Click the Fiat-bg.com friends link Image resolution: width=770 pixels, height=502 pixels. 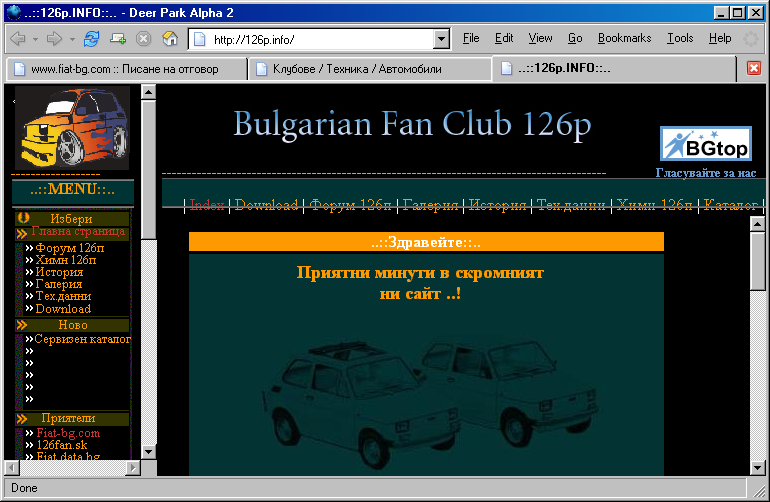(x=68, y=433)
